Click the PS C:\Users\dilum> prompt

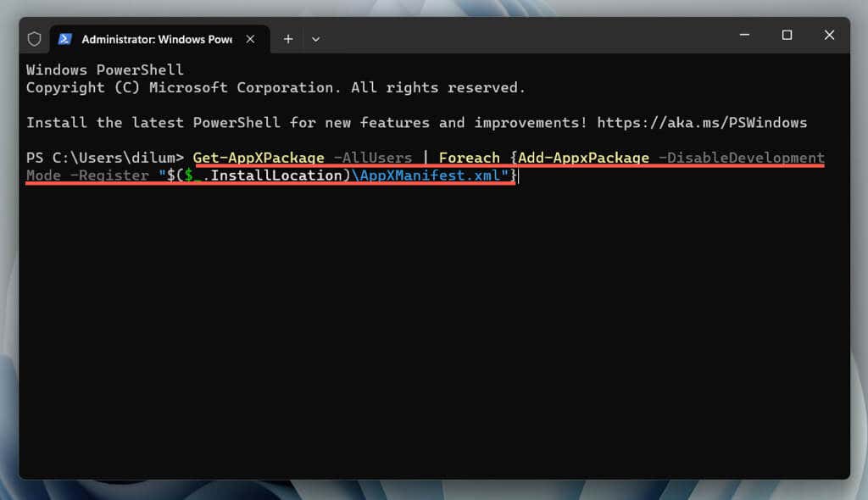click(x=104, y=158)
